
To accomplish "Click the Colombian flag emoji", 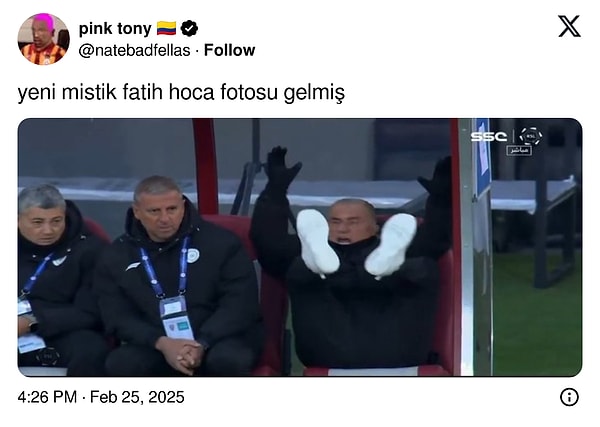I will coord(166,29).
